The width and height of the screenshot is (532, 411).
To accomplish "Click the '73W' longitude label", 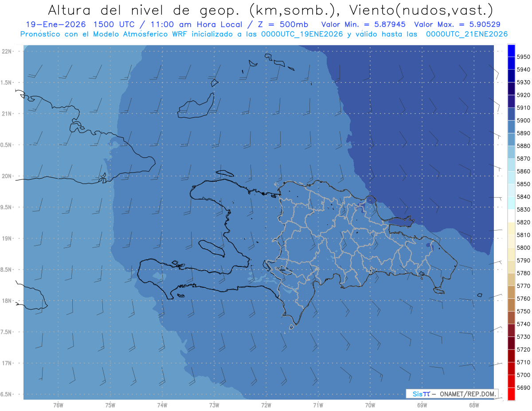I will (214, 405).
